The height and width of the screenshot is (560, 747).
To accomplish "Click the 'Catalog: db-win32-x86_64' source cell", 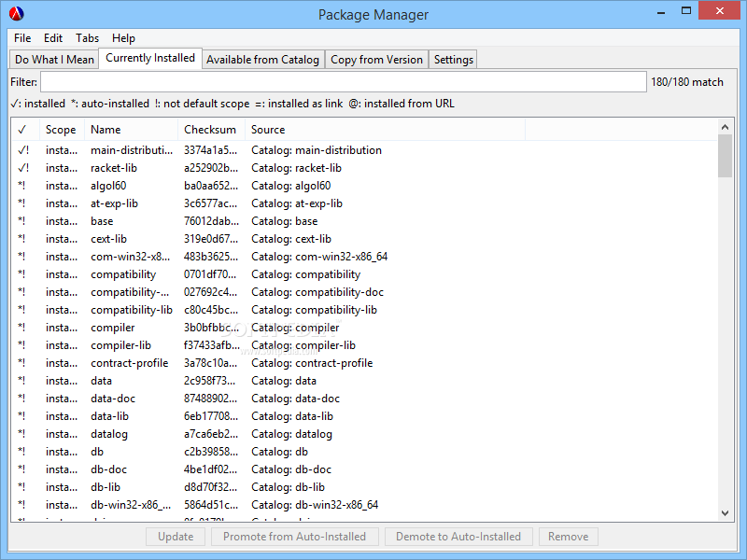I will (x=315, y=505).
